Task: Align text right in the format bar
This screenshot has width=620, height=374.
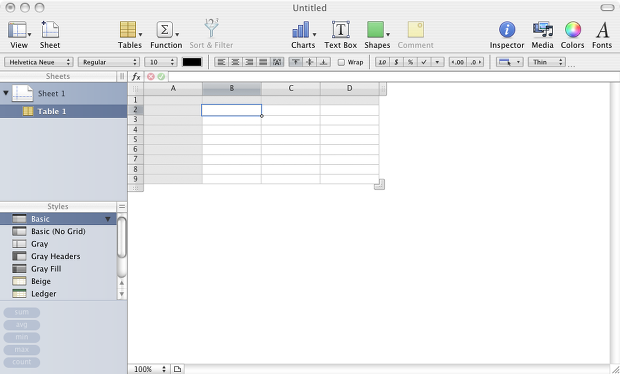Action: tap(249, 62)
